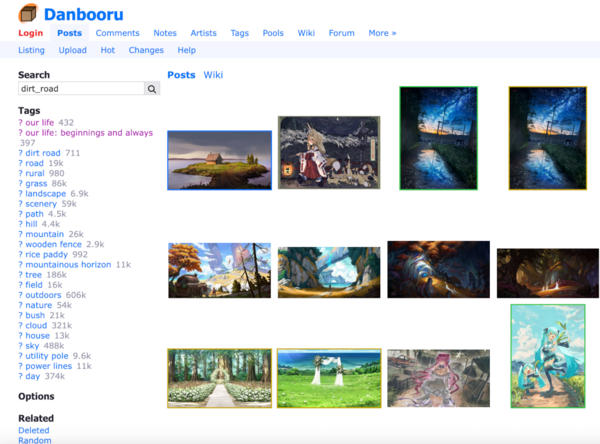Click the Login link

(31, 33)
